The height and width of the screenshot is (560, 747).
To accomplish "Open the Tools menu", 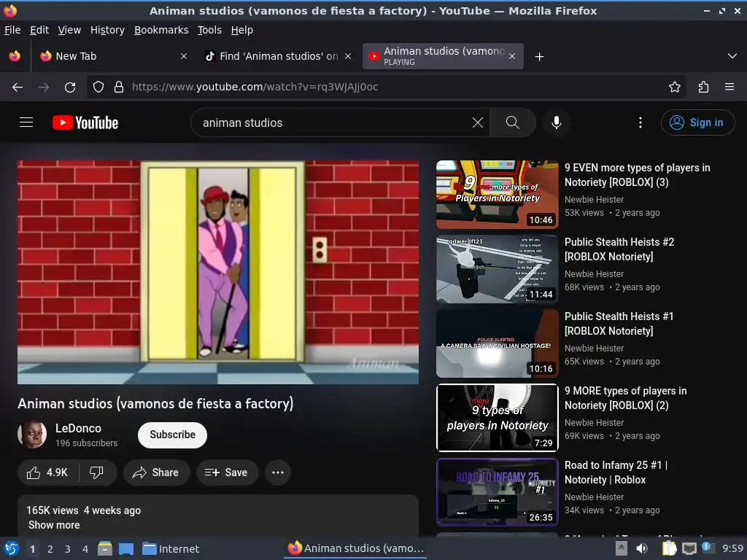I will (209, 30).
